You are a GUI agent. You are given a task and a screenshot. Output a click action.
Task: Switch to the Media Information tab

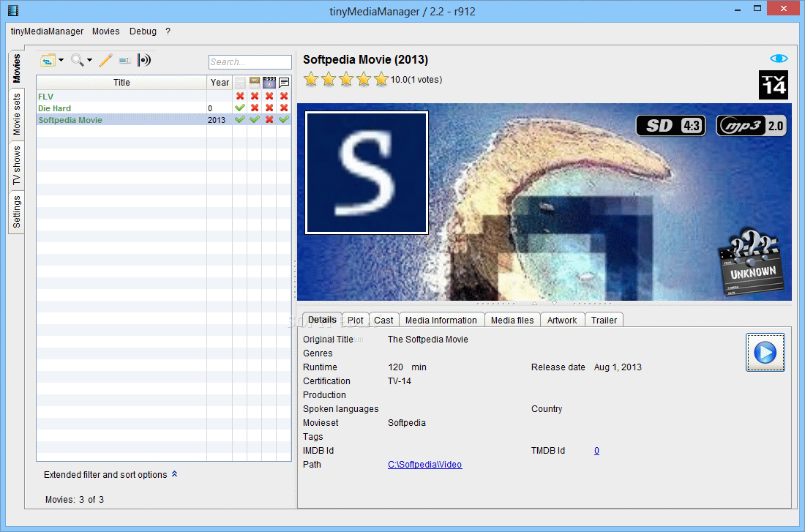[x=441, y=320]
